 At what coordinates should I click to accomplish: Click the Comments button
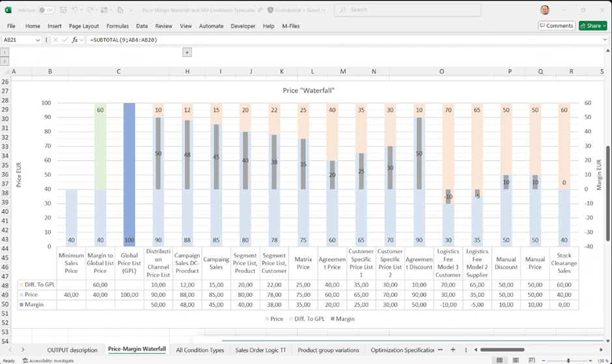pyautogui.click(x=556, y=26)
